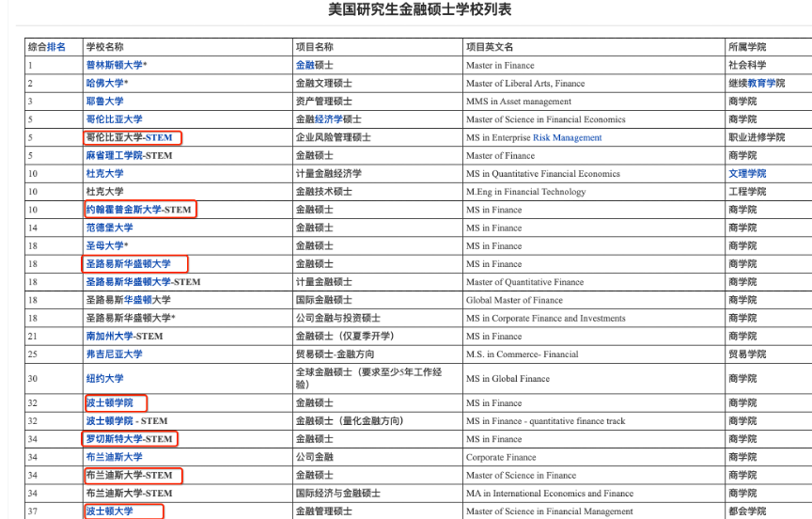Open the 约翰霍普金斯大学 link
This screenshot has height=519, width=812.
coord(124,210)
